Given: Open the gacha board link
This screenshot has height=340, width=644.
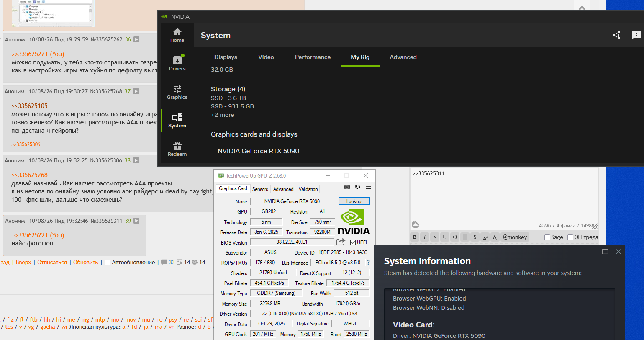Looking at the screenshot, I should tap(48, 327).
